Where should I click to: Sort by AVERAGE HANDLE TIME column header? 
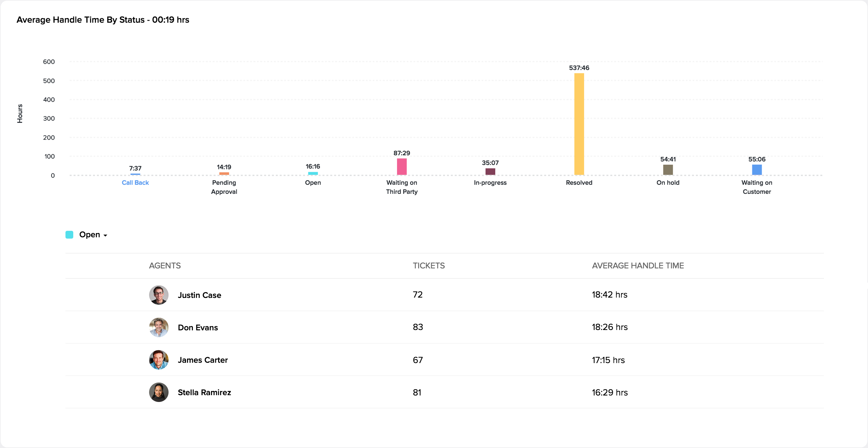pyautogui.click(x=638, y=265)
